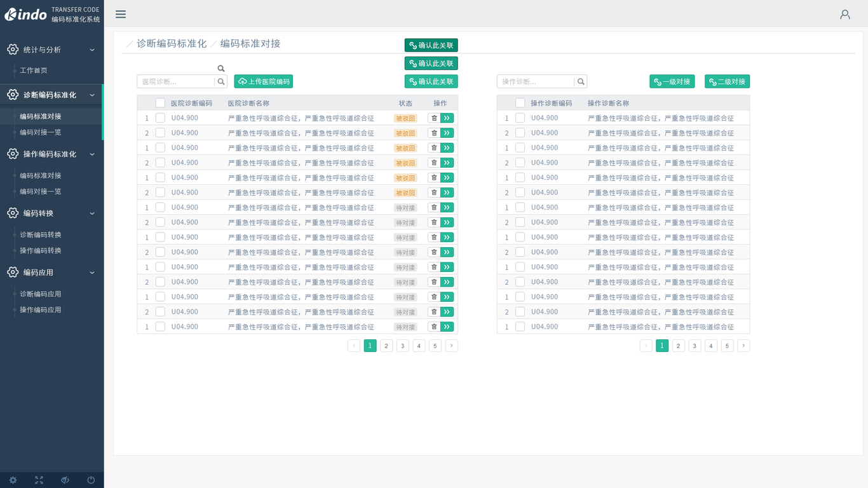Screen dimensions: 868x488
Task: Select all rows via 医院诊断编码 header checkbox
Action: tap(160, 103)
